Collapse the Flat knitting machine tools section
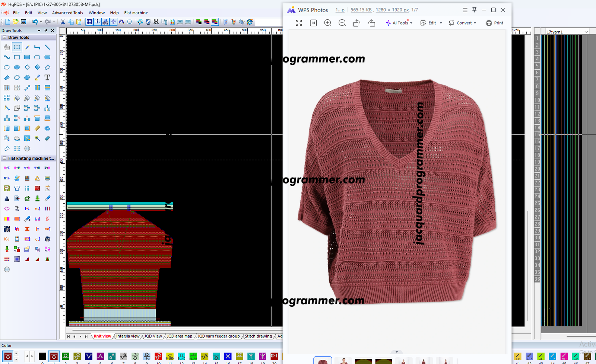The height and width of the screenshot is (364, 596). point(4,158)
